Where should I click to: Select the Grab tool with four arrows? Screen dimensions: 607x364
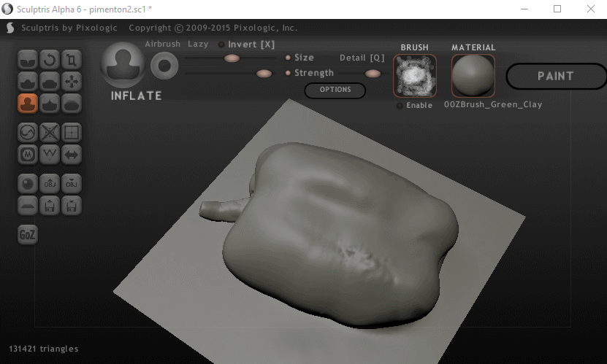(72, 82)
